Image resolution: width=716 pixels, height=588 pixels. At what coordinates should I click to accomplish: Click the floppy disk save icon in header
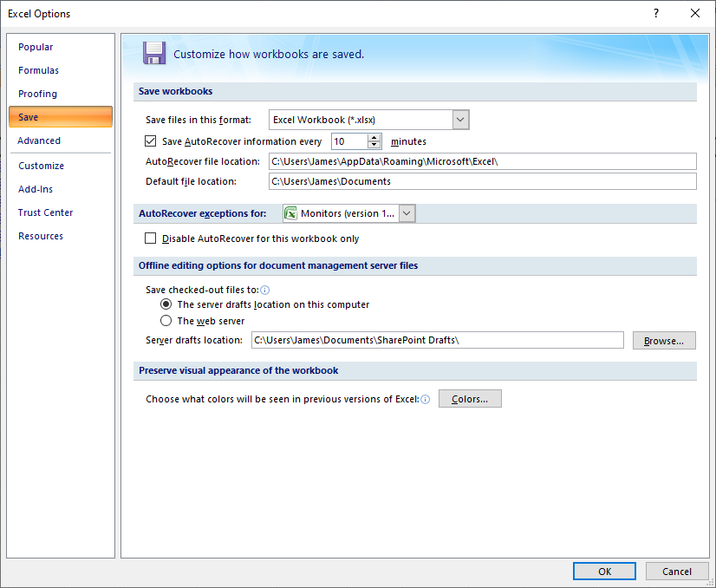[x=154, y=53]
